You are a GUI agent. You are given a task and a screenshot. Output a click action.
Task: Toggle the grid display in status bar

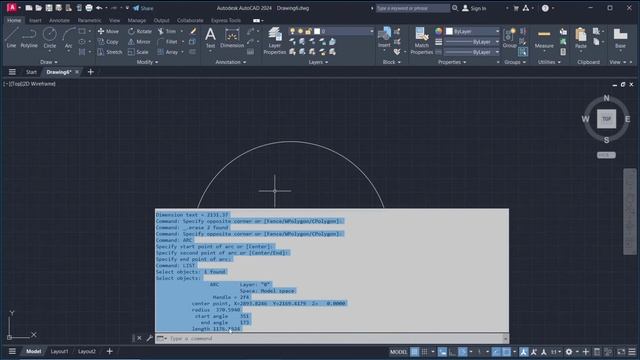pos(415,351)
